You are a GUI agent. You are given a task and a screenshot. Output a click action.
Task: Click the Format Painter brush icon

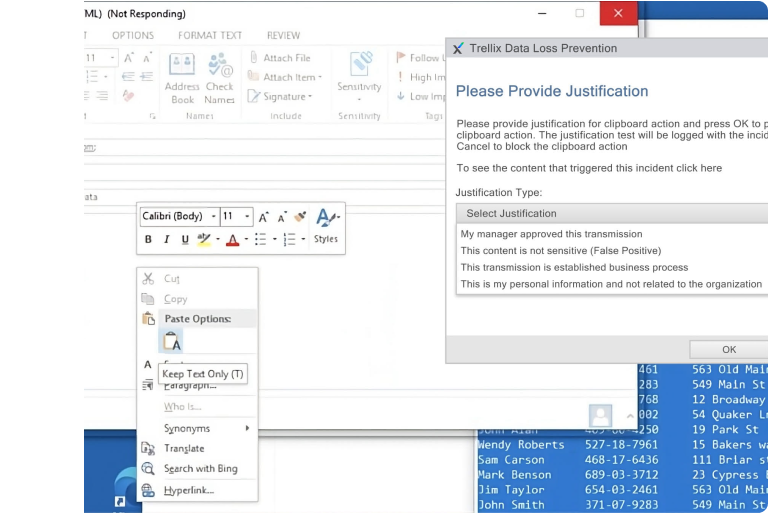[x=300, y=216]
